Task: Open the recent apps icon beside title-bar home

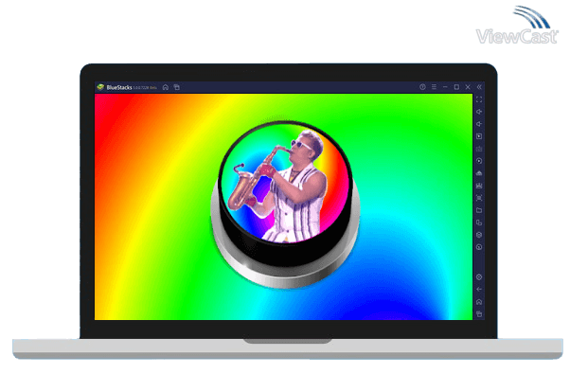Action: [177, 87]
